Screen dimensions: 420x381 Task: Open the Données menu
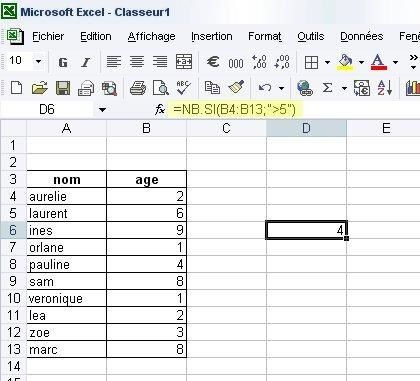362,36
